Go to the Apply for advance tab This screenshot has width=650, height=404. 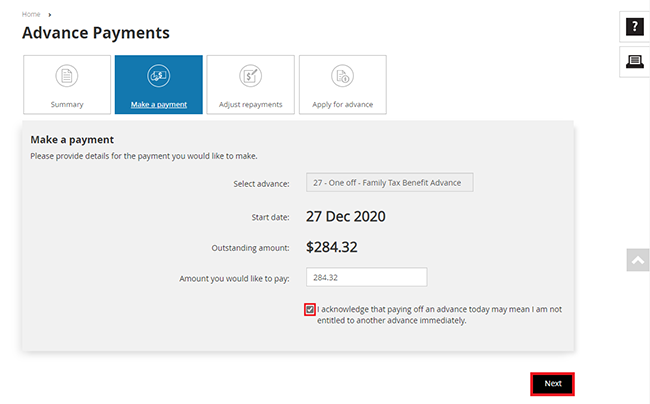click(x=343, y=85)
